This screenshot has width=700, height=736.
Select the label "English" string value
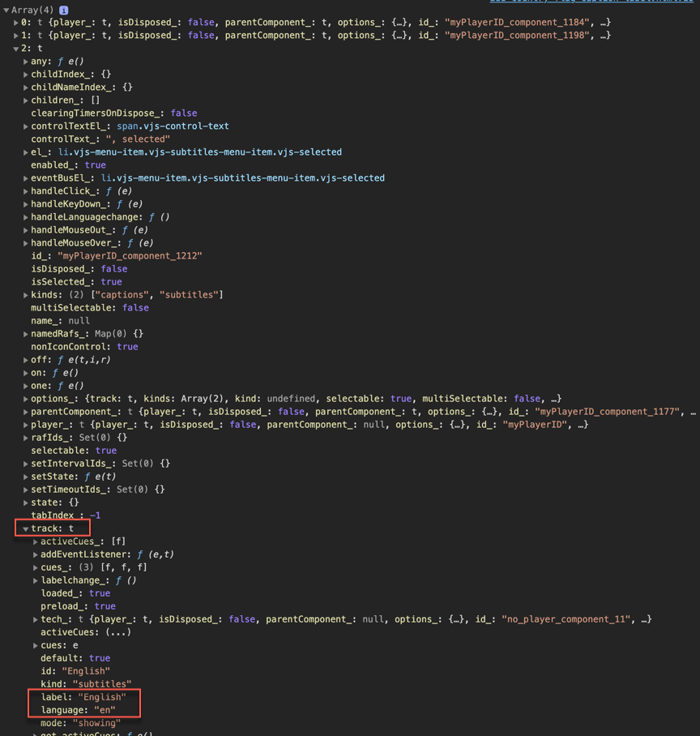pos(102,697)
